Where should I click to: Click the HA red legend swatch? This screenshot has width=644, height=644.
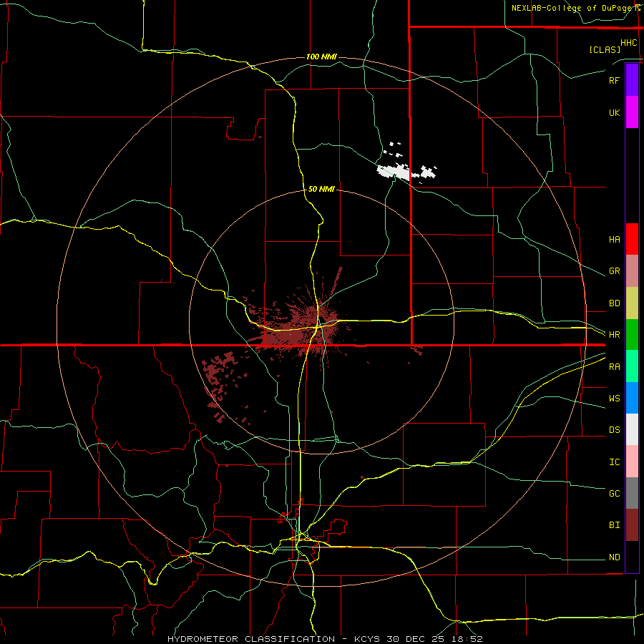pyautogui.click(x=632, y=239)
